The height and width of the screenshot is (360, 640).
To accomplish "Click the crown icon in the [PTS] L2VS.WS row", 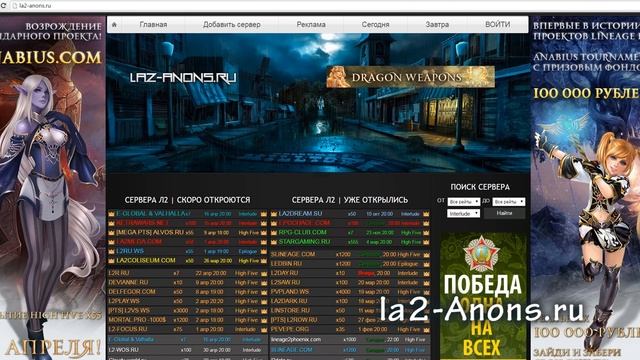I will [264, 311].
